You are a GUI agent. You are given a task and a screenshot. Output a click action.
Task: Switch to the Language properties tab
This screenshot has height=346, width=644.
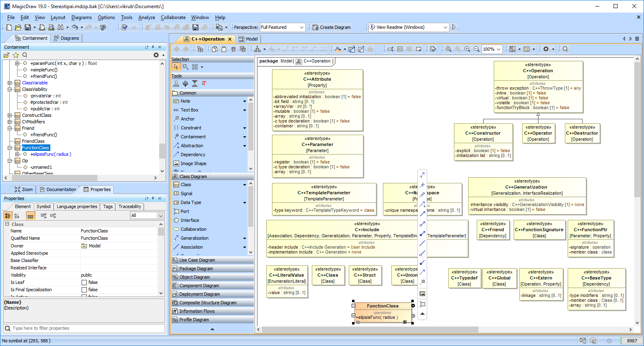click(x=77, y=206)
